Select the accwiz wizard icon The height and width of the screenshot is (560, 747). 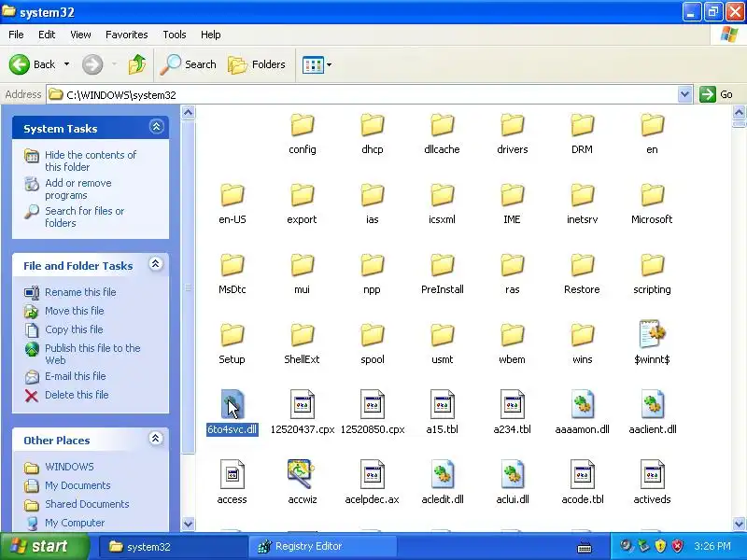tap(302, 473)
